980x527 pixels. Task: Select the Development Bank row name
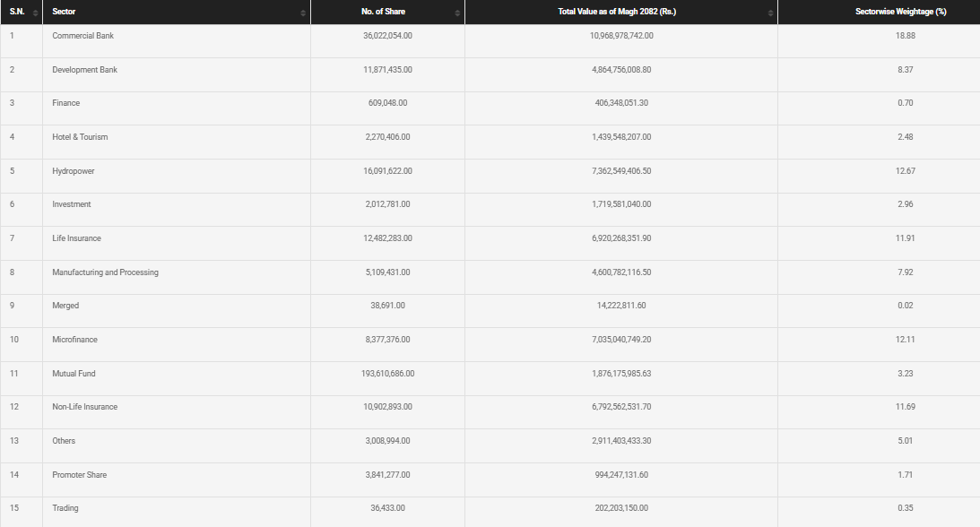84,70
